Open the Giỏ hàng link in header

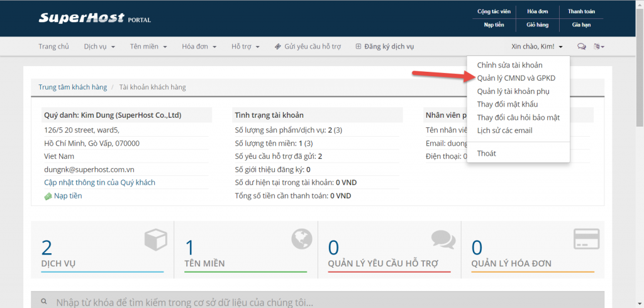pyautogui.click(x=538, y=25)
